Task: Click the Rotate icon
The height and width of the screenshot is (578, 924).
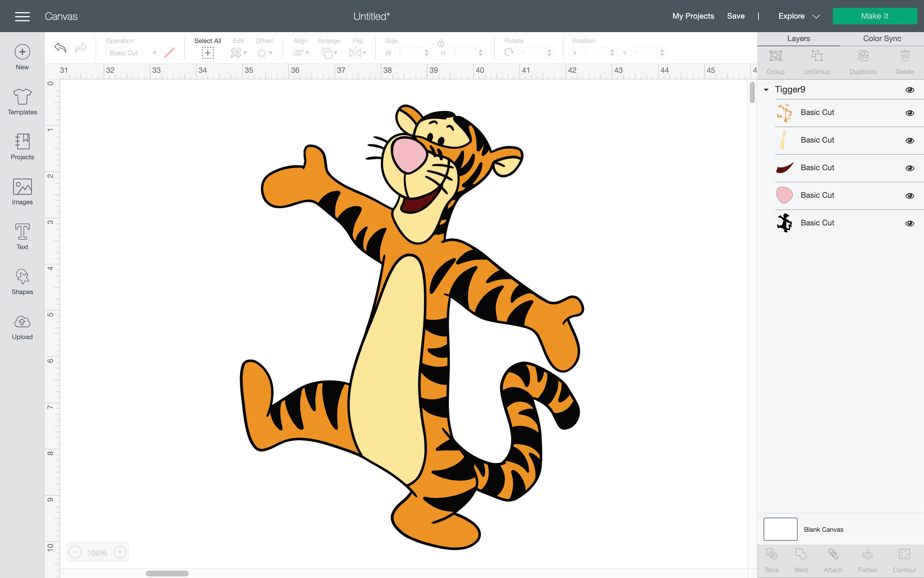Action: tap(509, 53)
